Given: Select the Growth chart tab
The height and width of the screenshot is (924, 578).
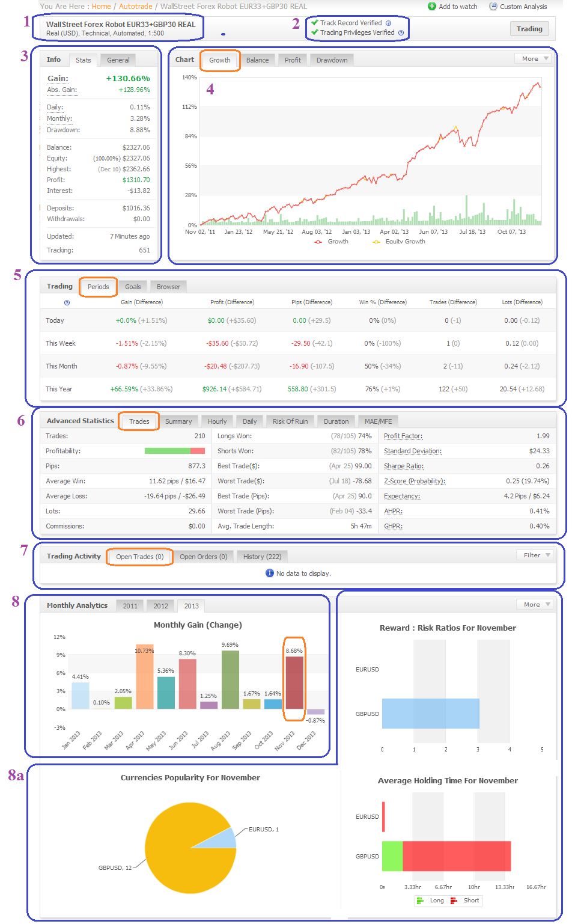Looking at the screenshot, I should point(220,60).
